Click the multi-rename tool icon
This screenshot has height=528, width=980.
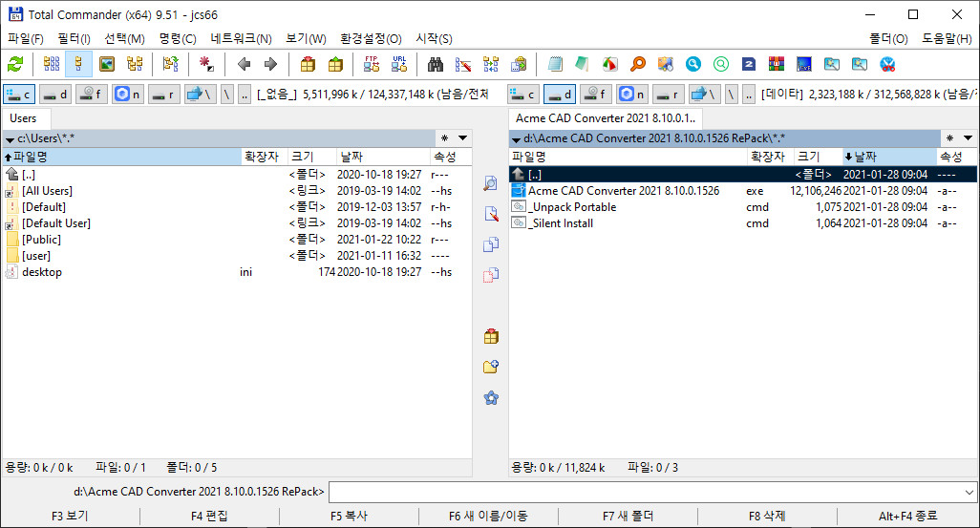(463, 64)
